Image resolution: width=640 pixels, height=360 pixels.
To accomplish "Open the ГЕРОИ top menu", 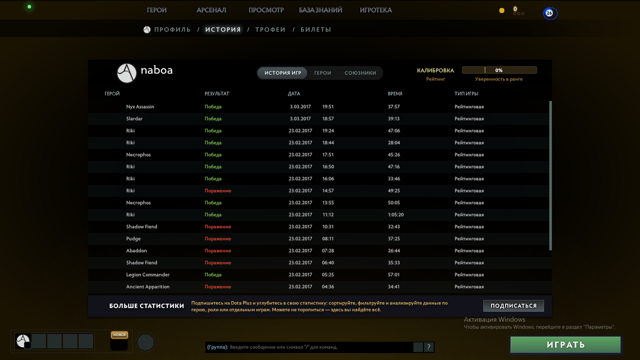I will coord(157,10).
